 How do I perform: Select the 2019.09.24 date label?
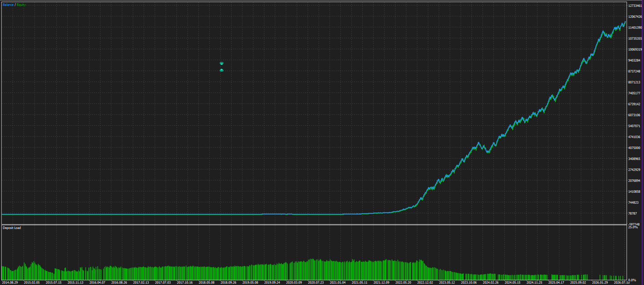272,283
